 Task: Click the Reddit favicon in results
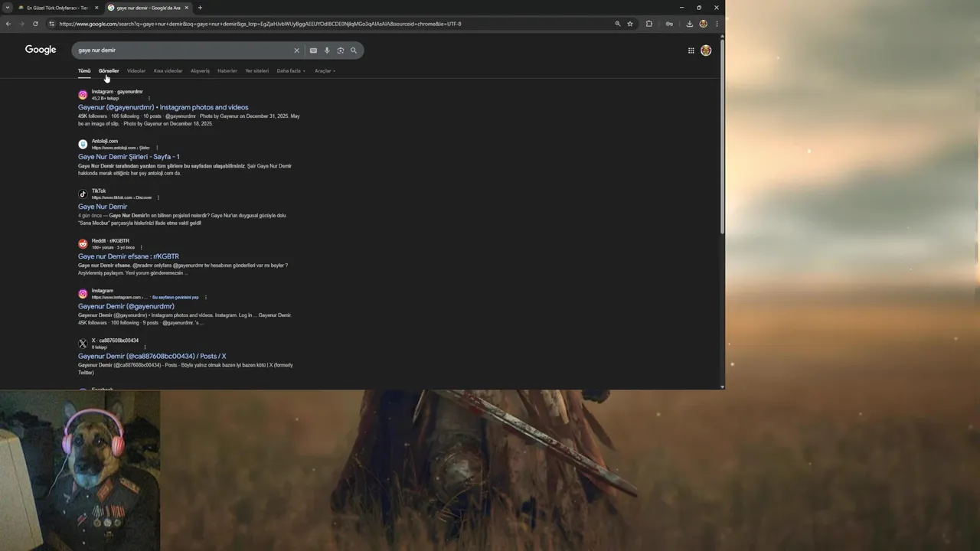[x=83, y=244]
